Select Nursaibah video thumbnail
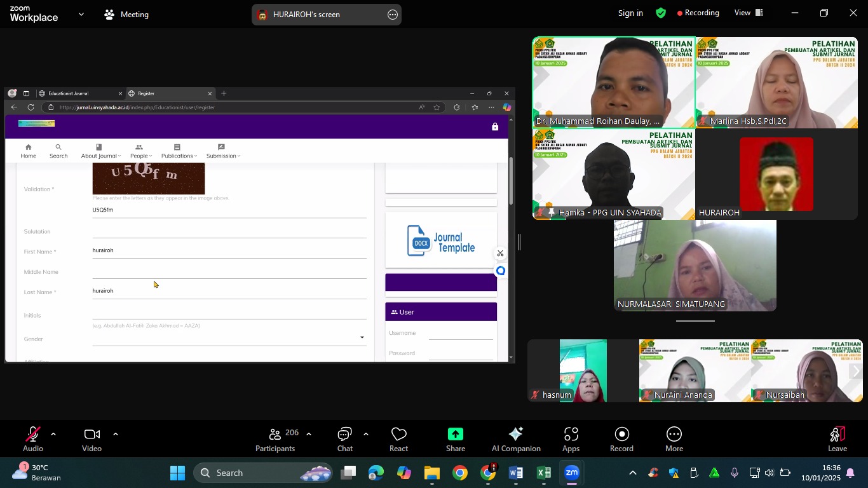 [x=807, y=371]
